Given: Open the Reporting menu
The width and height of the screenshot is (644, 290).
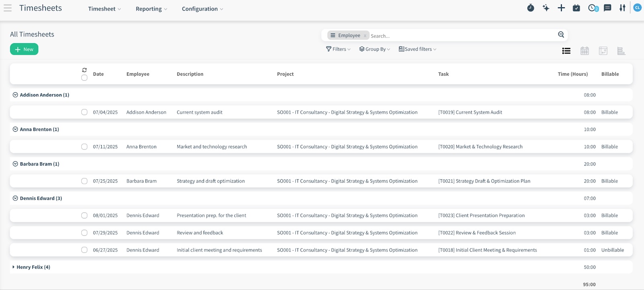Looking at the screenshot, I should 151,9.
